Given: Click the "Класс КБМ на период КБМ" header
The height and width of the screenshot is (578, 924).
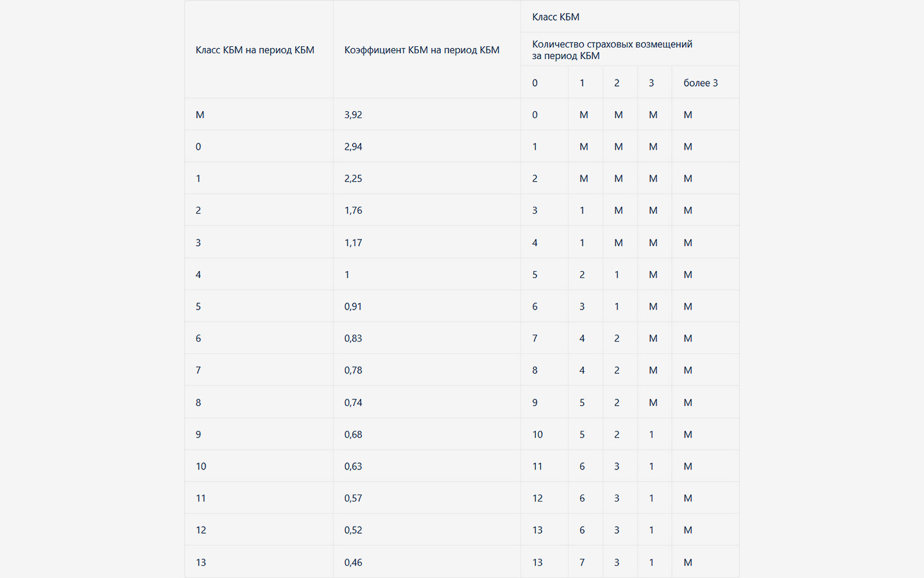Looking at the screenshot, I should [x=255, y=50].
